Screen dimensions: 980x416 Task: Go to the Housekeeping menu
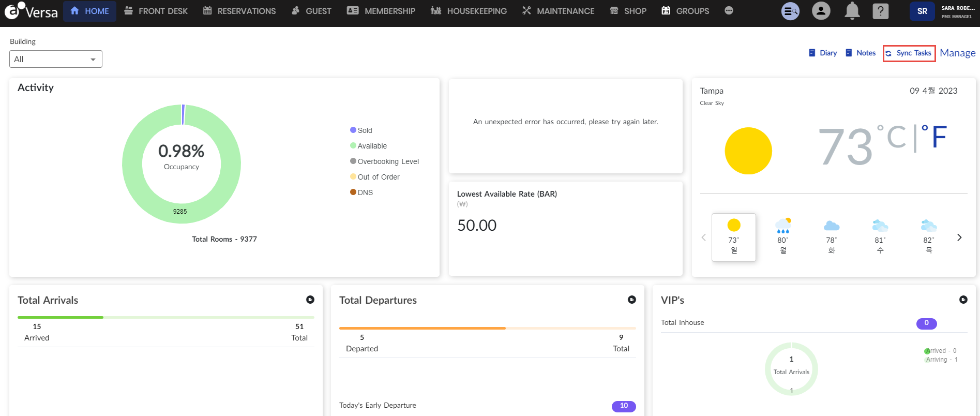[469, 11]
